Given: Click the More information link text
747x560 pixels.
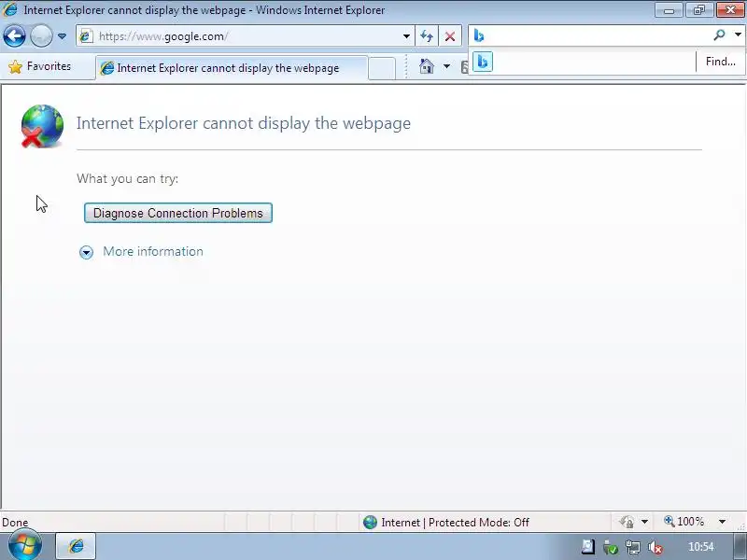Looking at the screenshot, I should pyautogui.click(x=153, y=251).
